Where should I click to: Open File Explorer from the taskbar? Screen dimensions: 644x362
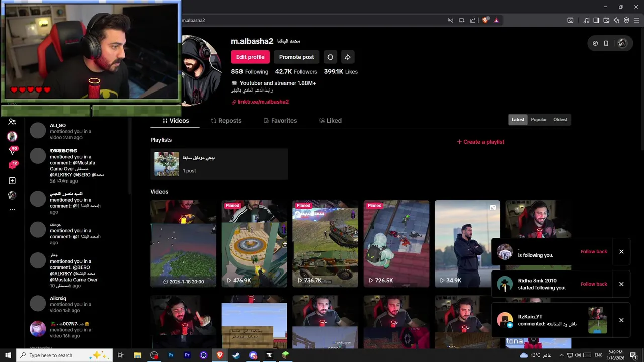[x=137, y=355]
